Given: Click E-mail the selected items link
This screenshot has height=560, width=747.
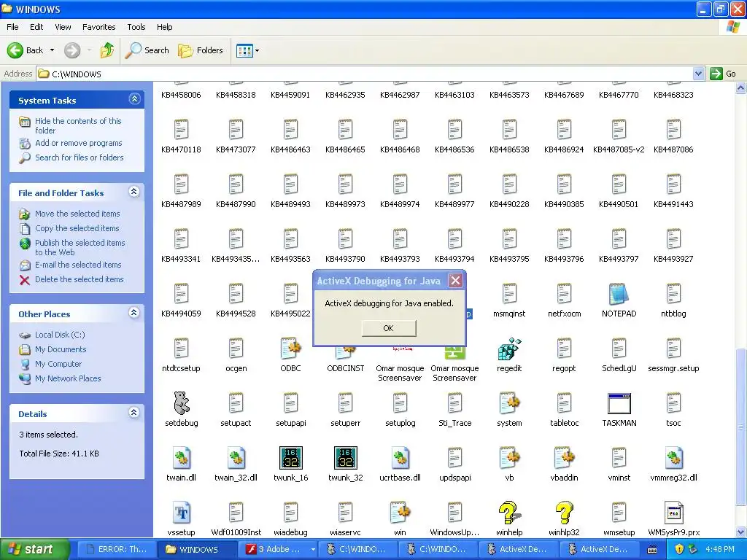Looking at the screenshot, I should (x=78, y=265).
